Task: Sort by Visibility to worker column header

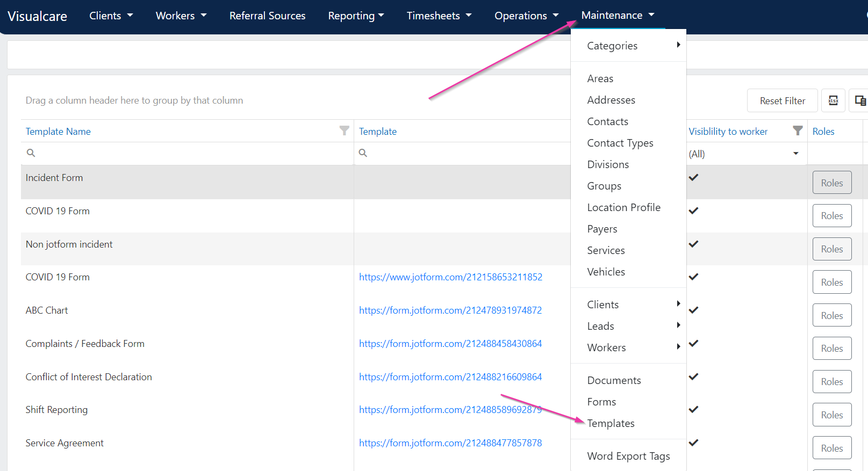Action: click(728, 131)
